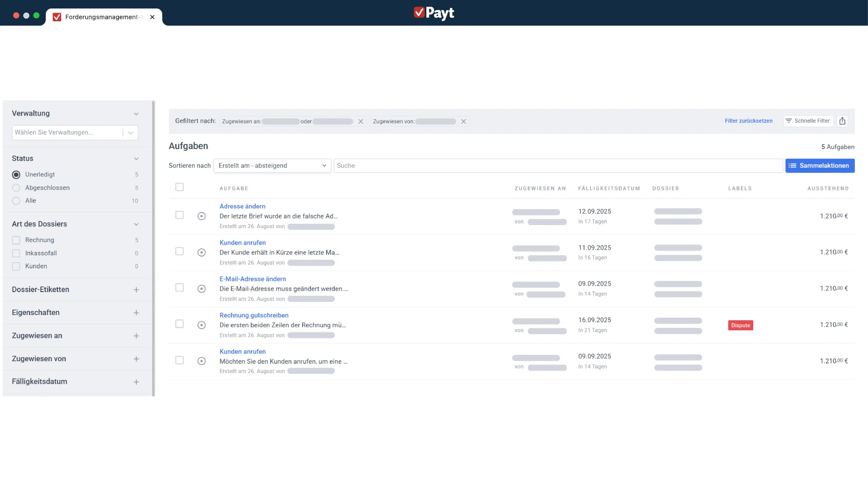Click status circle icon for 'Adresse ändern' task
The image size is (868, 488).
[x=202, y=216]
